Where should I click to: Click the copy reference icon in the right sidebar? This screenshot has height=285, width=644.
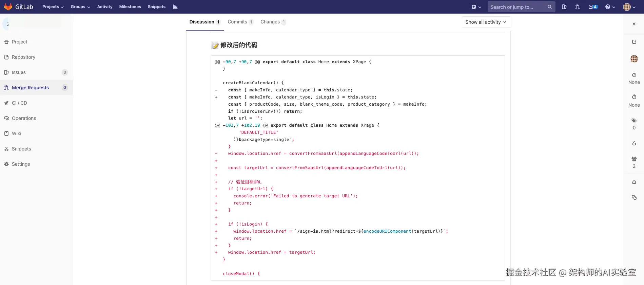[634, 197]
